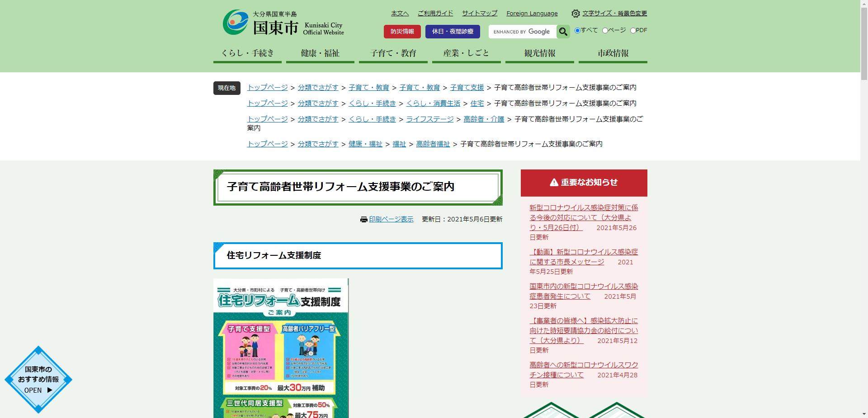Open 文字サイズ・背景色変更 settings via gear icon
The height and width of the screenshot is (418, 868).
[x=575, y=14]
